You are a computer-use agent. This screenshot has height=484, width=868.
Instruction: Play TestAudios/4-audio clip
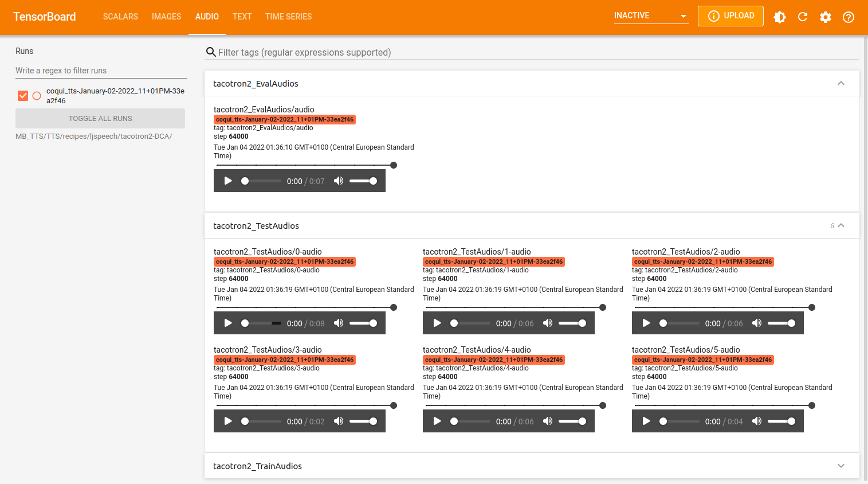(x=437, y=421)
